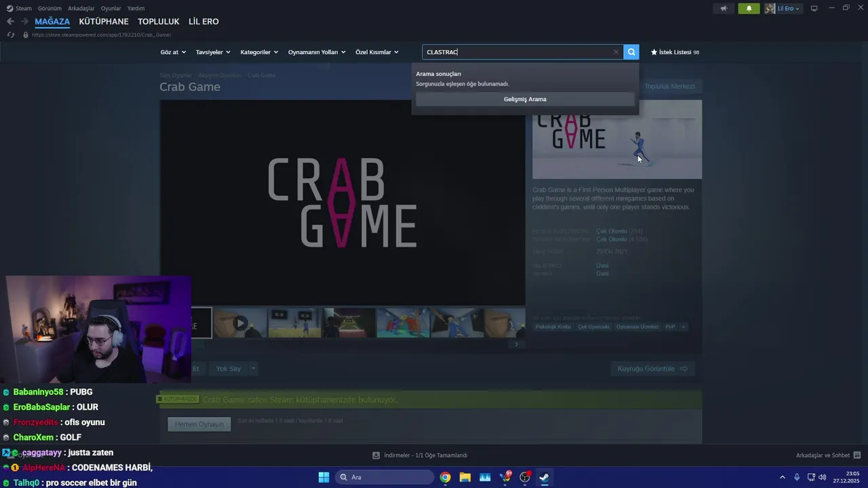Viewport: 868px width, 488px height.
Task: Select the PvP tag
Action: pyautogui.click(x=670, y=327)
